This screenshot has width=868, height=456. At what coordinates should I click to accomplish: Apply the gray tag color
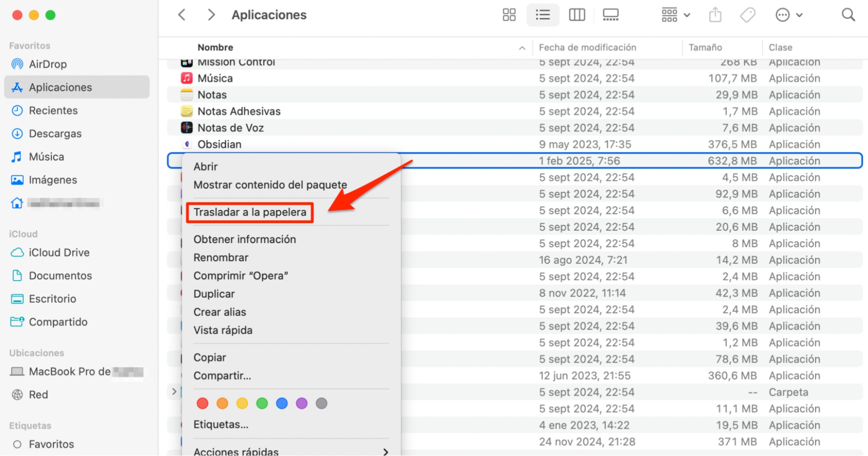tap(321, 404)
